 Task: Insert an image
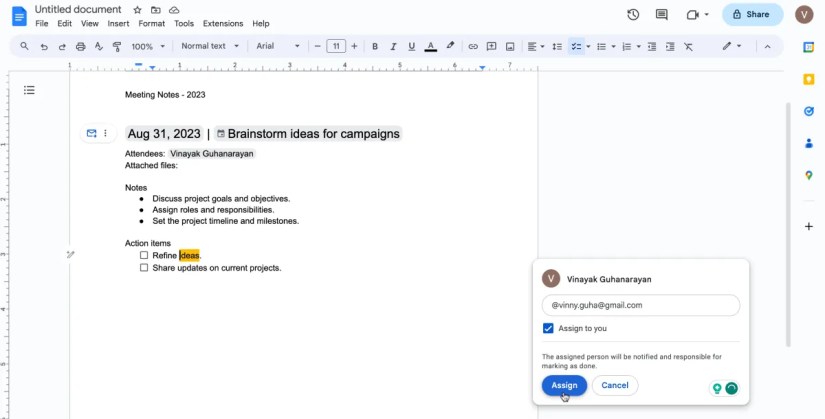(x=510, y=47)
